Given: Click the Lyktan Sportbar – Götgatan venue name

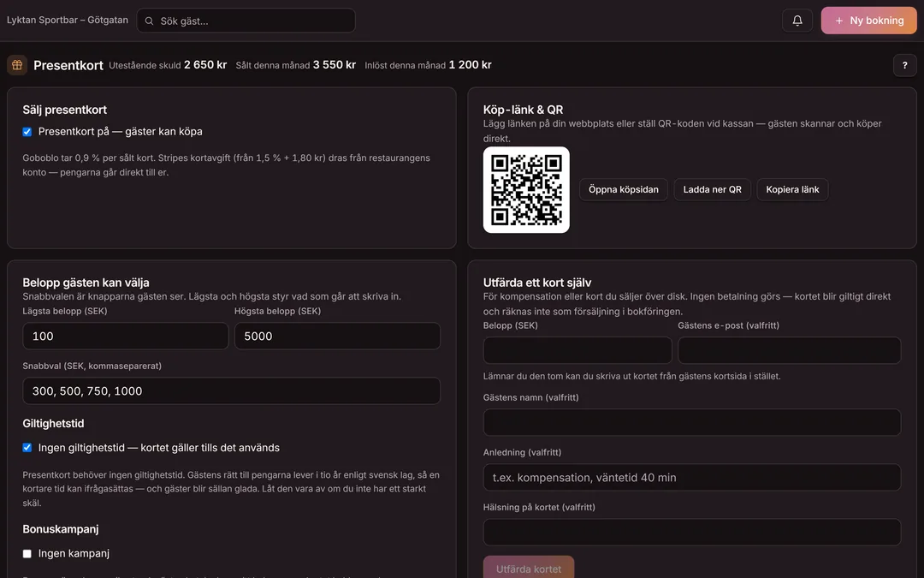Looking at the screenshot, I should pos(68,20).
